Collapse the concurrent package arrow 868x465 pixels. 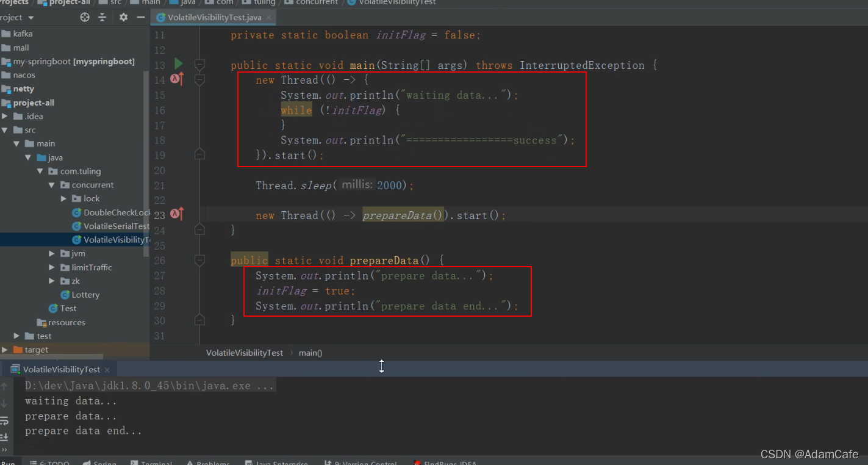click(x=52, y=185)
